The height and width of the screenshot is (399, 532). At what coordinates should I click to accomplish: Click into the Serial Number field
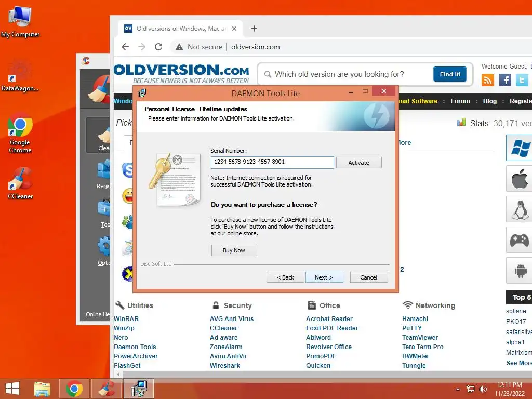pyautogui.click(x=272, y=162)
